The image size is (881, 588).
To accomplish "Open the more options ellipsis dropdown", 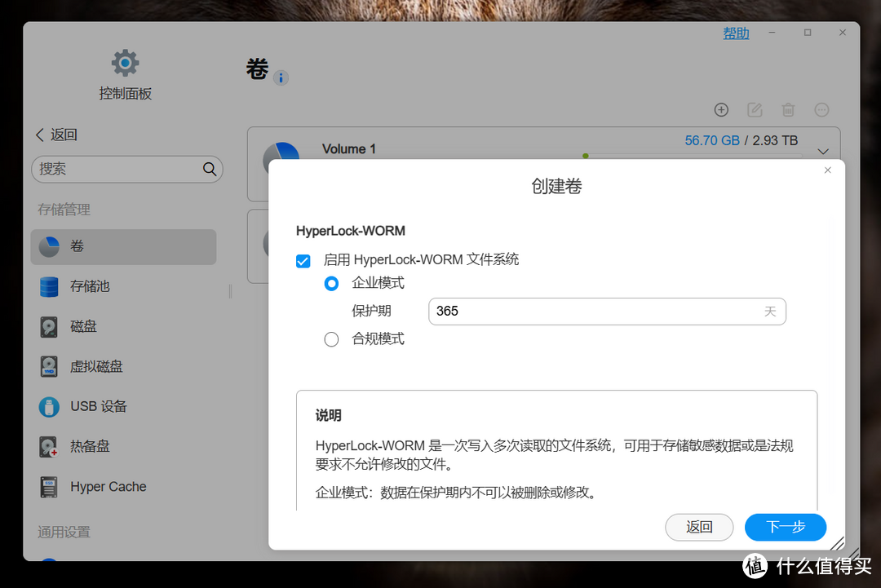I will coord(821,109).
